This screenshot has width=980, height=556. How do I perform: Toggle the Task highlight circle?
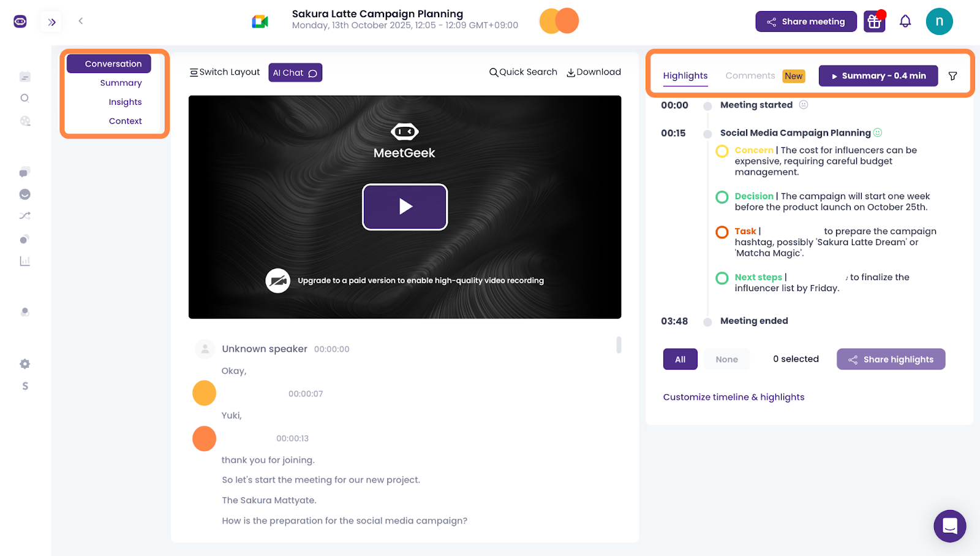pos(722,232)
